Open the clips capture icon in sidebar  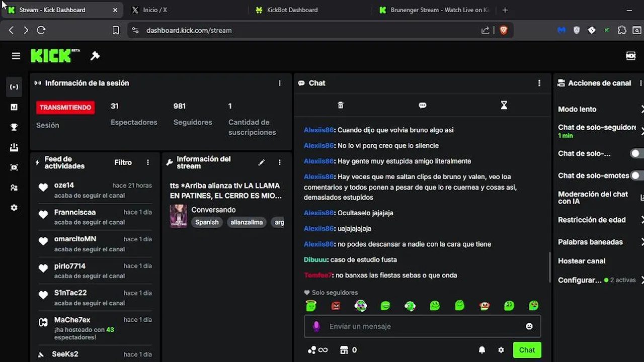click(14, 167)
